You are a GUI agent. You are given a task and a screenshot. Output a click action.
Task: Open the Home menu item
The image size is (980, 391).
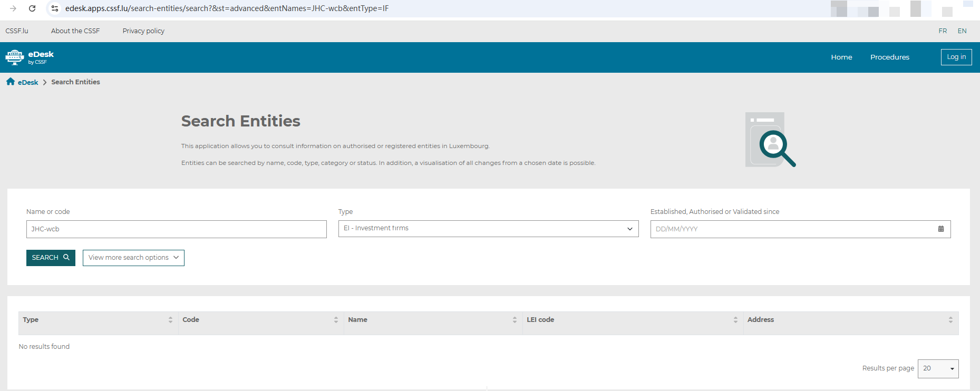841,57
